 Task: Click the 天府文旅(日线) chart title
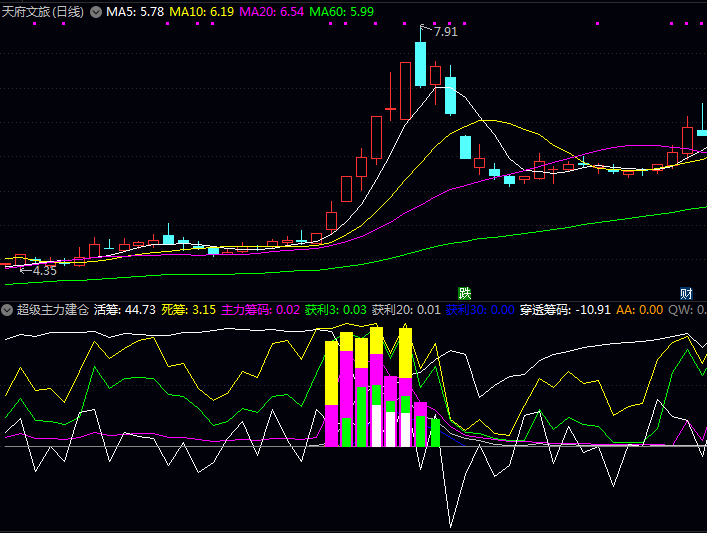[43, 12]
